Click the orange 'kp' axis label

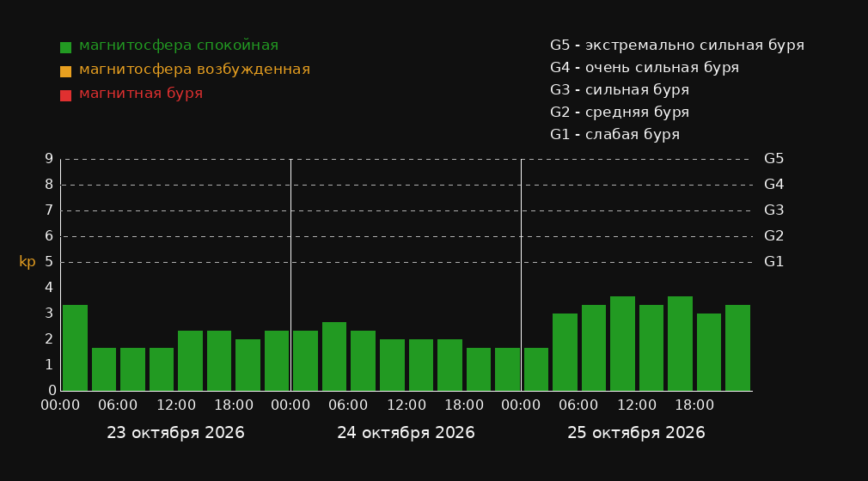(28, 262)
